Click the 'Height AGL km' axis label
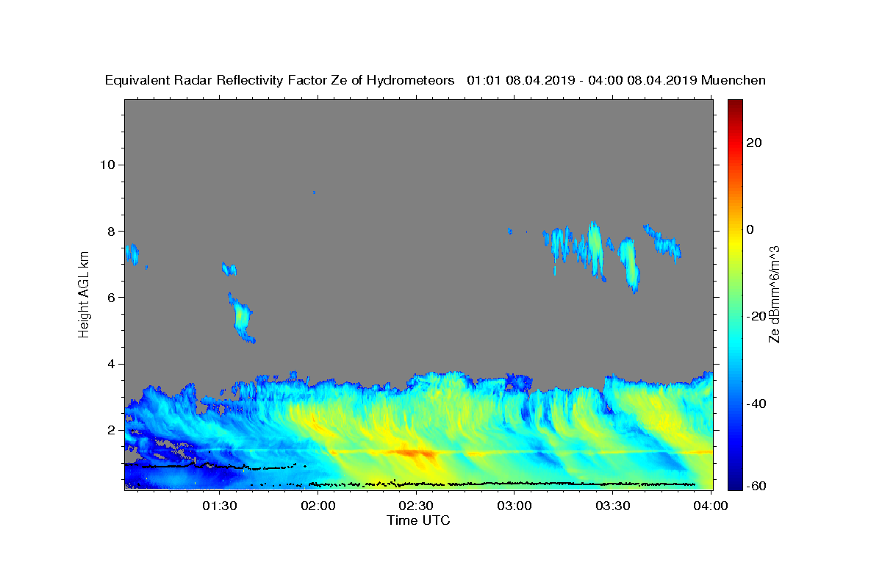This screenshot has height=588, width=882. click(x=85, y=295)
